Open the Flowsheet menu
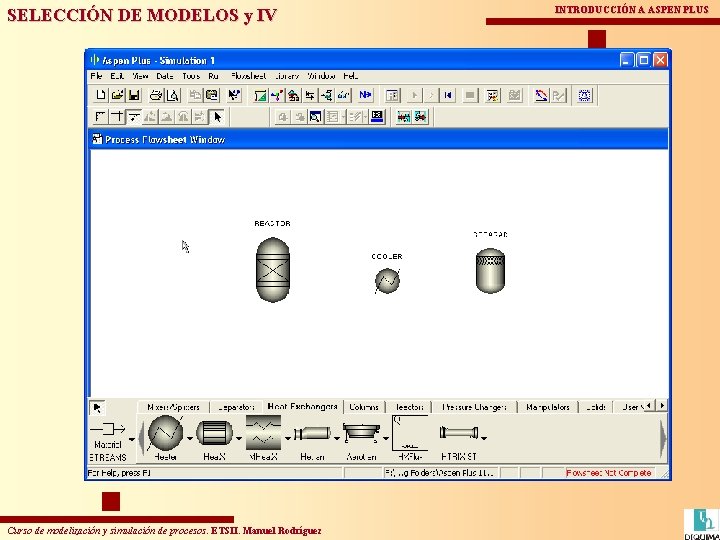The height and width of the screenshot is (540, 720). coord(248,76)
